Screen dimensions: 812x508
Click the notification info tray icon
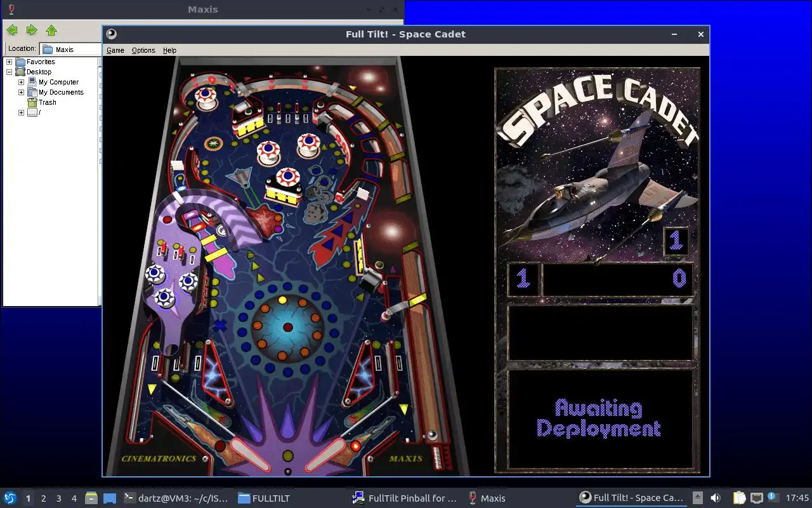(773, 498)
